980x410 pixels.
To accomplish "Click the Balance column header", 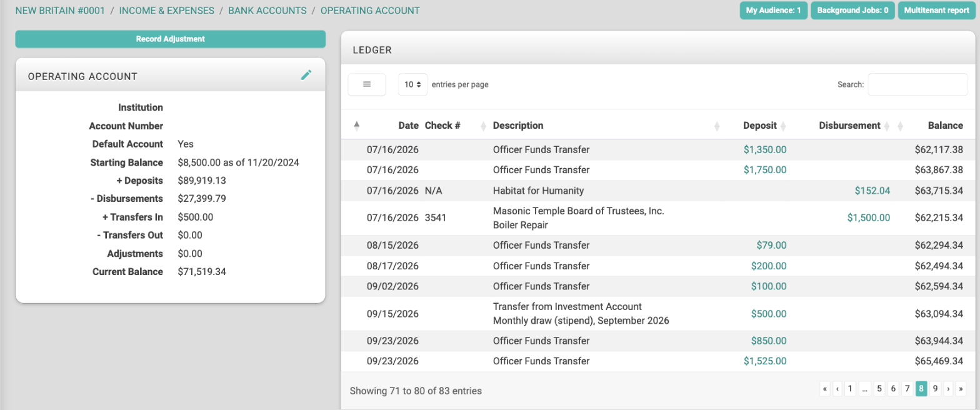I will 945,126.
